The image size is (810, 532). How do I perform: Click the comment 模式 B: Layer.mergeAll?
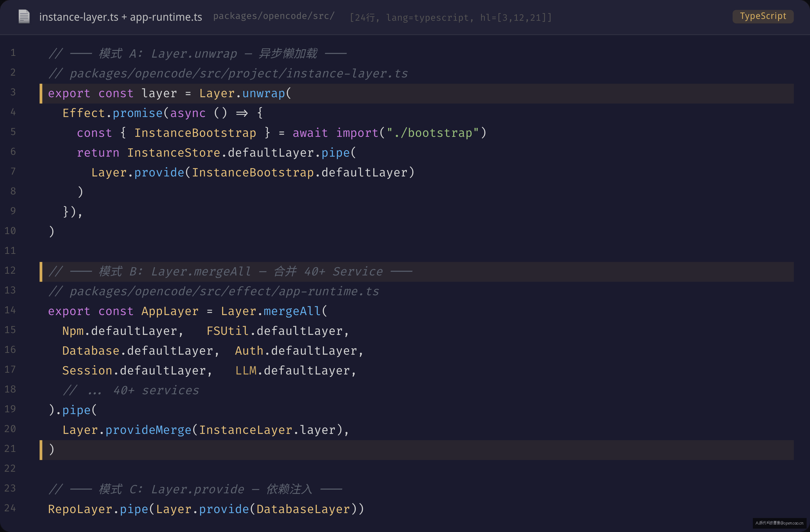click(x=175, y=272)
